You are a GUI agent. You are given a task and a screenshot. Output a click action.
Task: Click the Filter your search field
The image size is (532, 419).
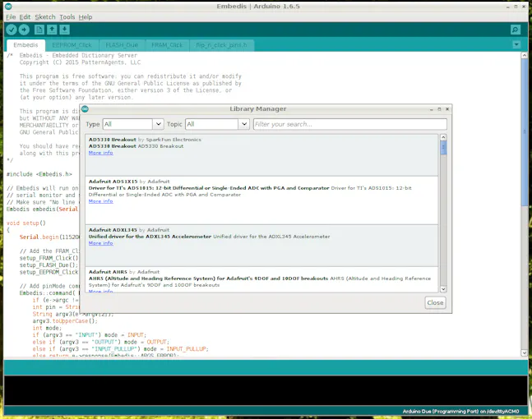click(x=350, y=124)
